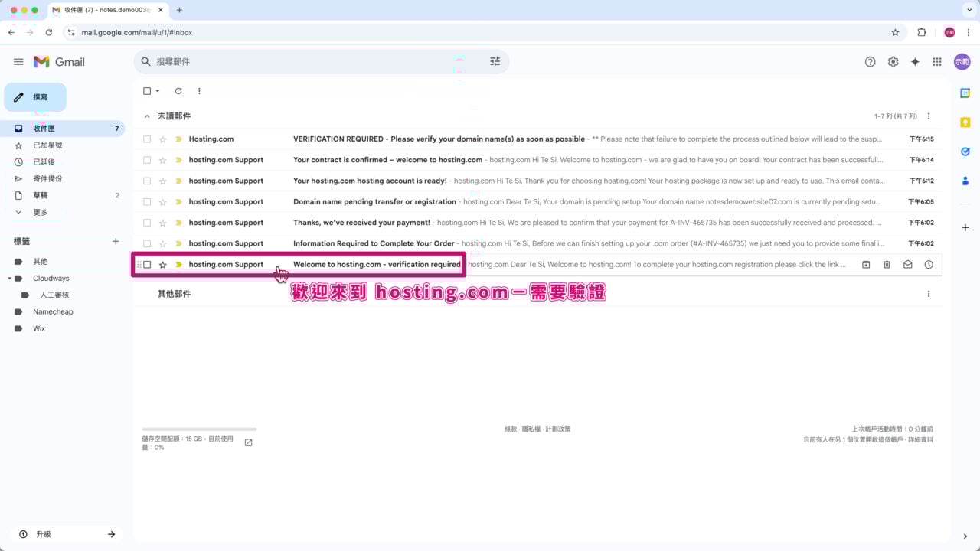Open Google Tasks in the right side panel

click(x=965, y=152)
